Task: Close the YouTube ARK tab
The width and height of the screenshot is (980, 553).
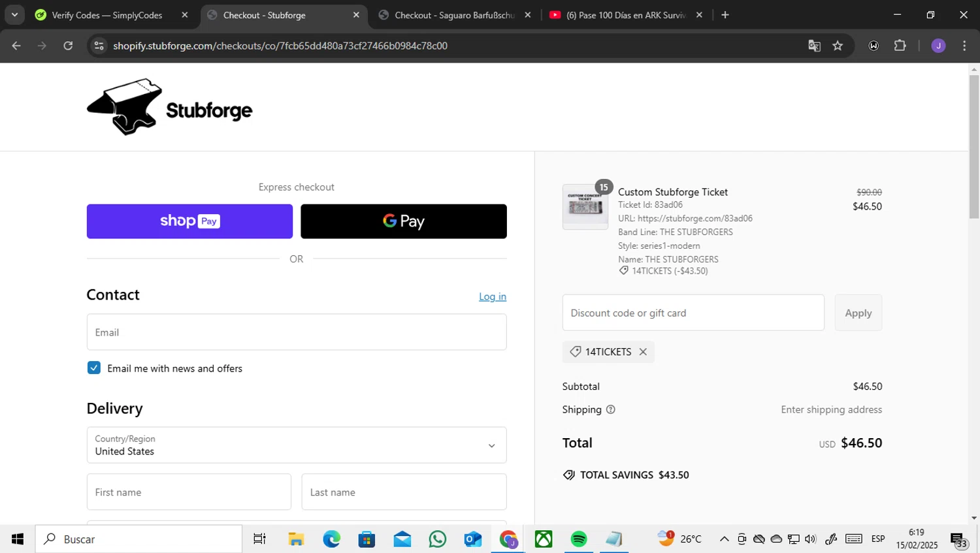Action: point(699,15)
